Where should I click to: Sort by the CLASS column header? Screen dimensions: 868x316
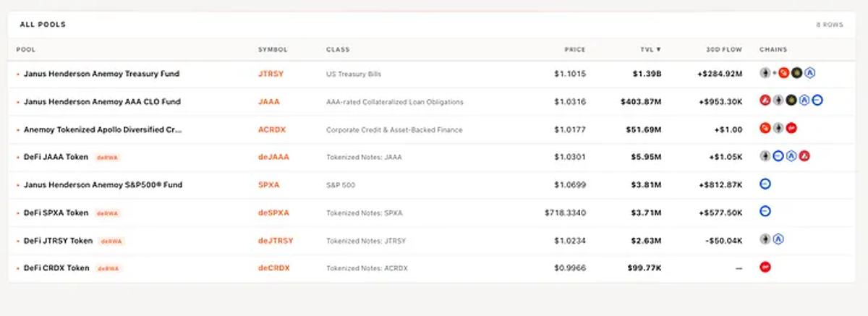[x=338, y=50]
